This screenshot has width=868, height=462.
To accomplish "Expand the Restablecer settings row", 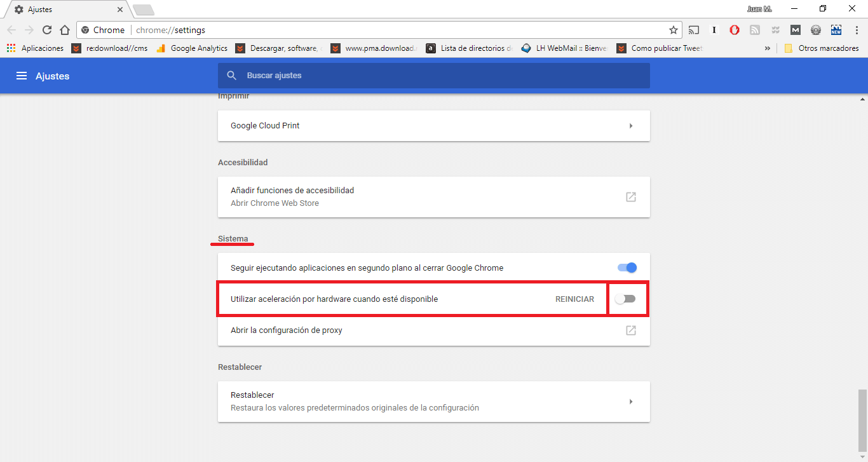I will click(x=434, y=402).
